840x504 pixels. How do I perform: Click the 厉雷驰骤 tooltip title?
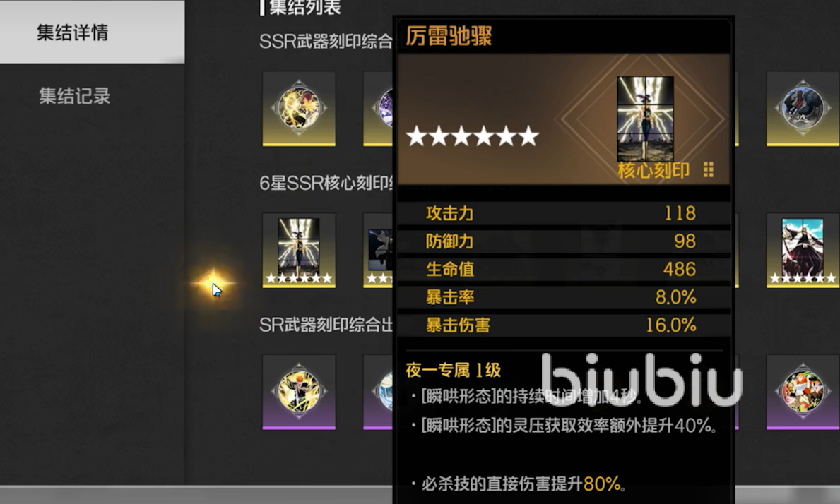449,37
